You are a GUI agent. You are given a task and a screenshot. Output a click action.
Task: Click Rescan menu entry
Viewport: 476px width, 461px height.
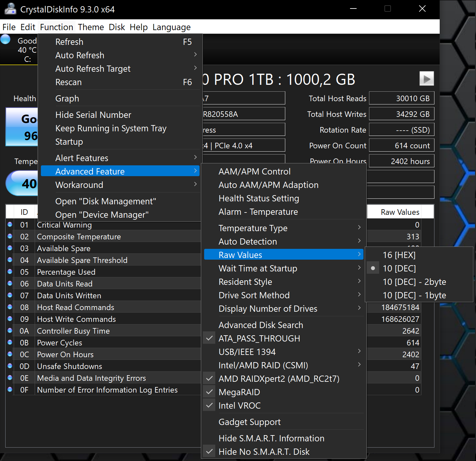click(120, 82)
